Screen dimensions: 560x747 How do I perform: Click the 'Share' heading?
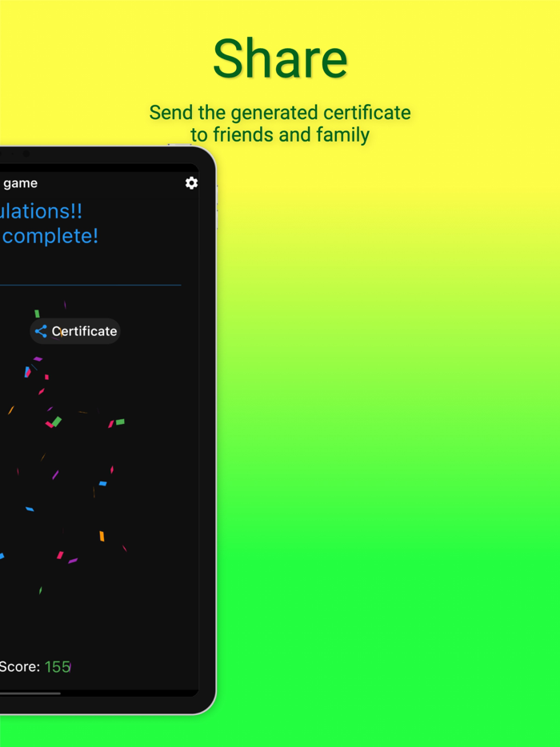[280, 58]
